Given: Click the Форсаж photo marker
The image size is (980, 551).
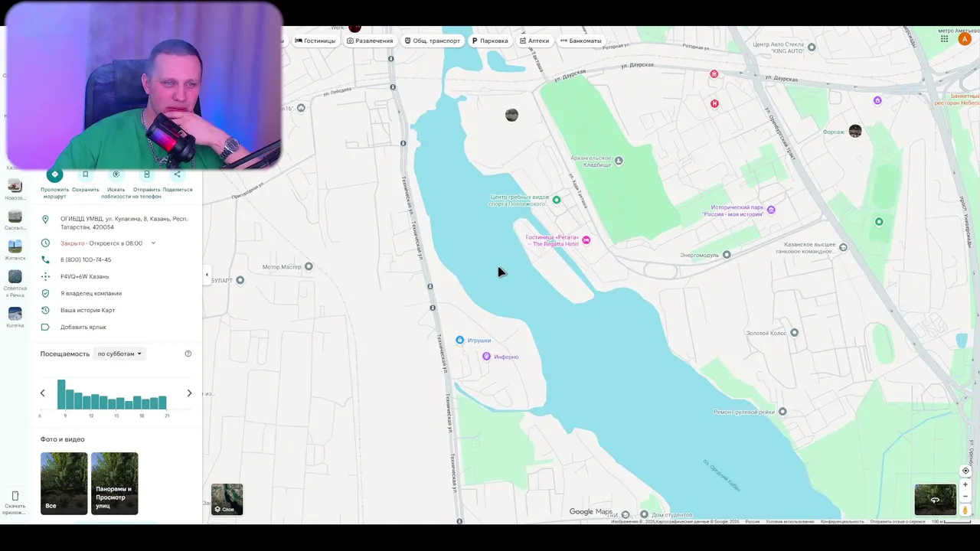Looking at the screenshot, I should 855,132.
